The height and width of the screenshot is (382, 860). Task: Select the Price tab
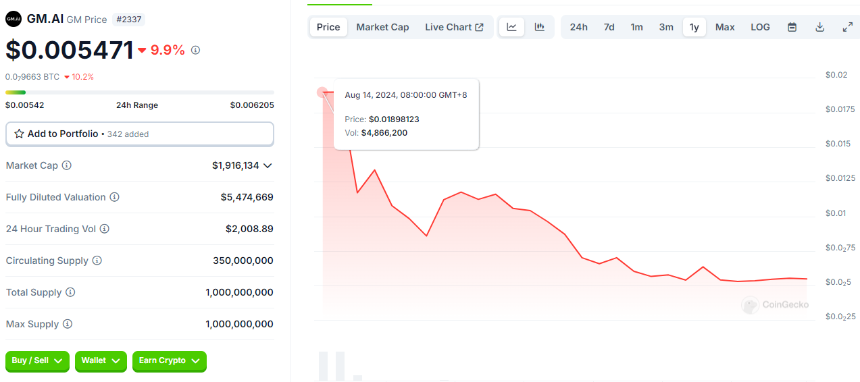pos(329,27)
